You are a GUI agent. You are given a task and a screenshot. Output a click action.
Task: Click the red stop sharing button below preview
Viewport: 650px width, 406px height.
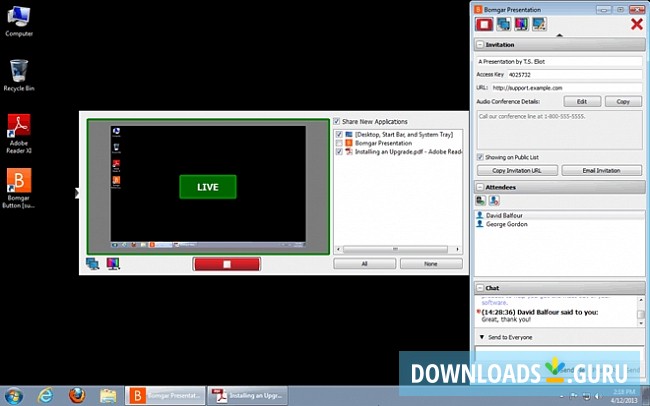(227, 264)
